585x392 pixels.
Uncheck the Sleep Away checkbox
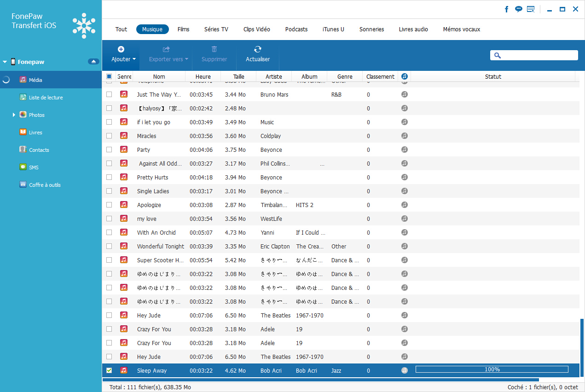[x=109, y=370]
